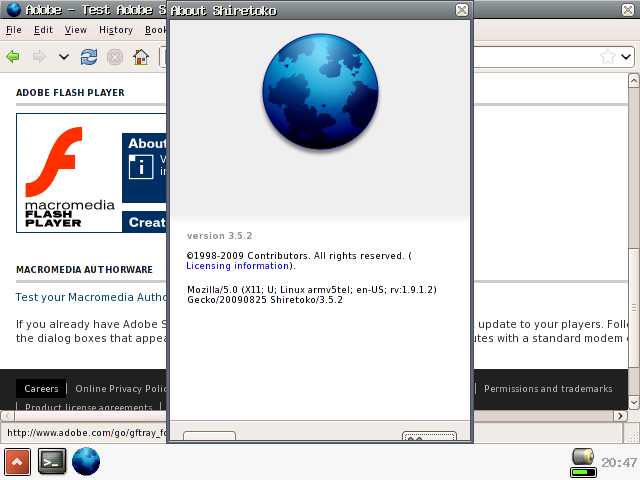640x480 pixels.
Task: Click the Shiretoko globe logo
Action: click(x=320, y=92)
